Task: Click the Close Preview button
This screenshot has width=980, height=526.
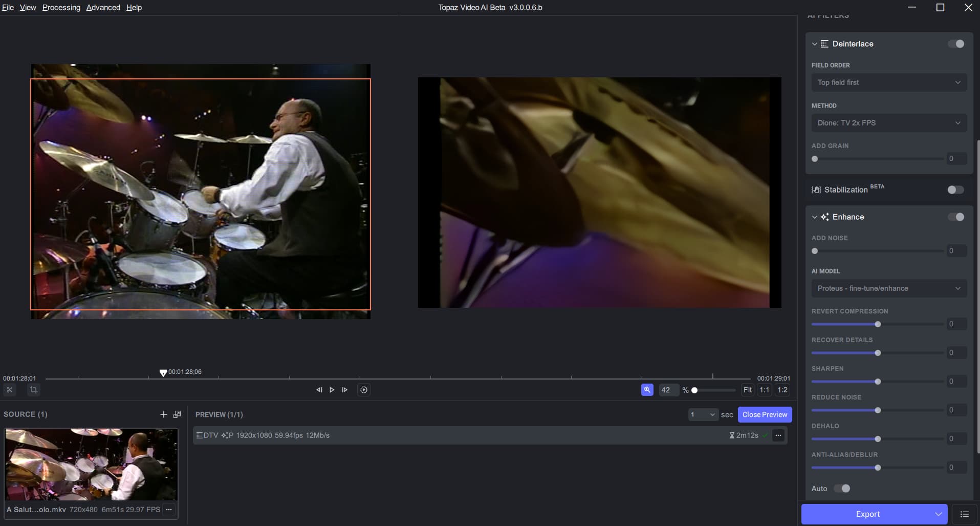Action: coord(765,415)
